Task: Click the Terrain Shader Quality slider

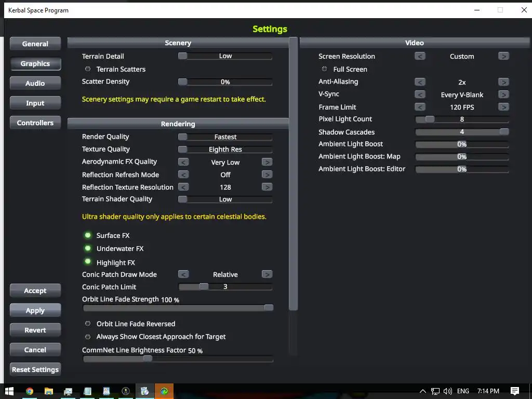Action: tap(225, 199)
